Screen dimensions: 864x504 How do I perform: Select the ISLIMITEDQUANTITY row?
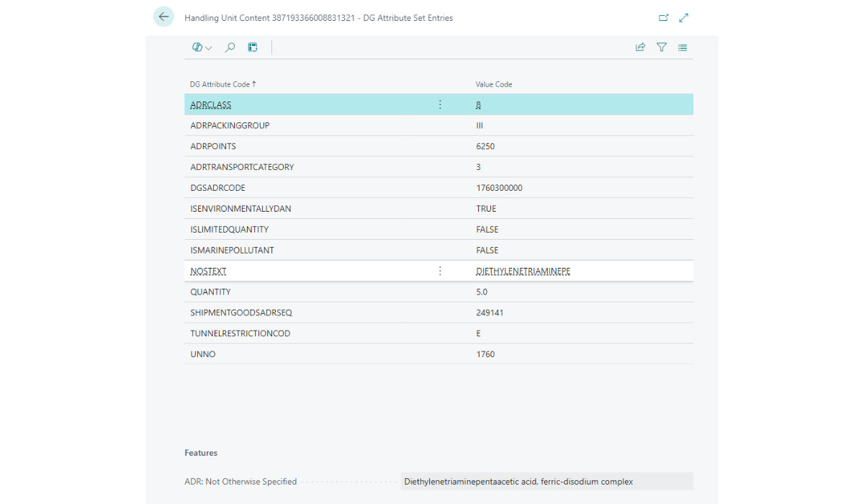coord(438,230)
